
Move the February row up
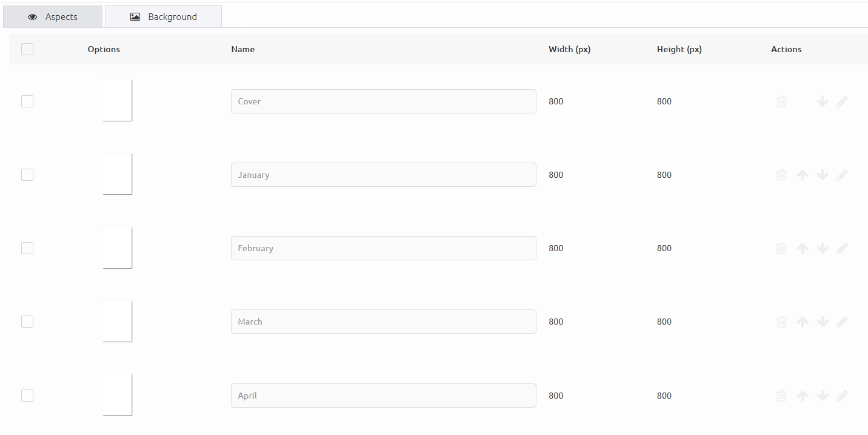point(803,248)
